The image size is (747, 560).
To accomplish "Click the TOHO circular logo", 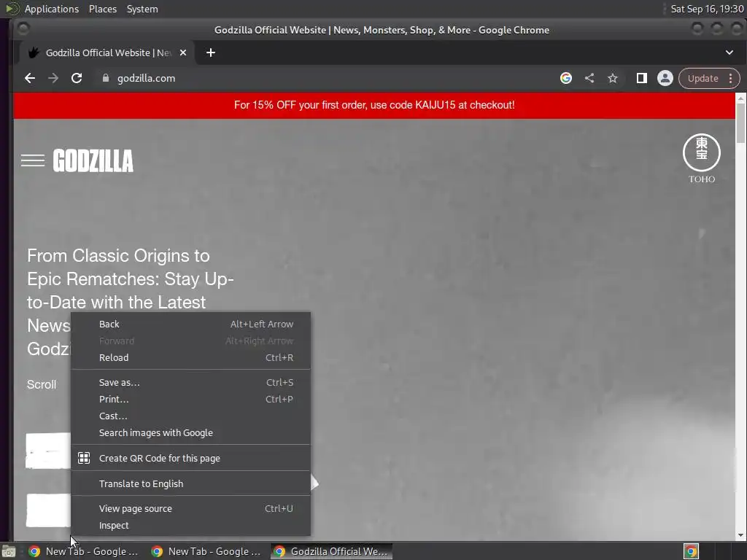I will 701,158.
